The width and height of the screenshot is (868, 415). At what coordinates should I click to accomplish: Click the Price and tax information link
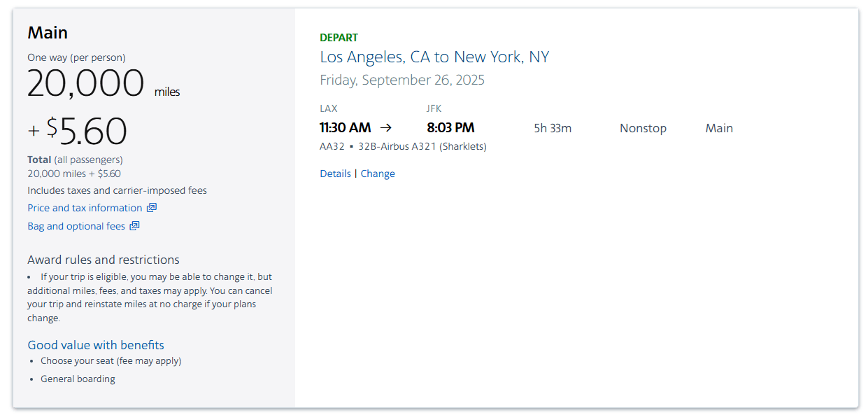point(85,208)
